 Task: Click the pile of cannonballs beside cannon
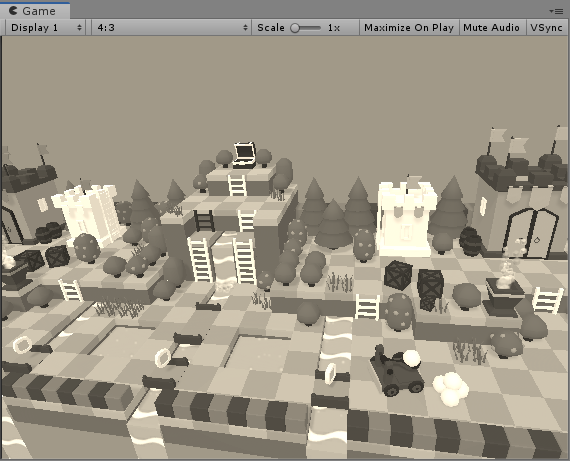(x=451, y=389)
